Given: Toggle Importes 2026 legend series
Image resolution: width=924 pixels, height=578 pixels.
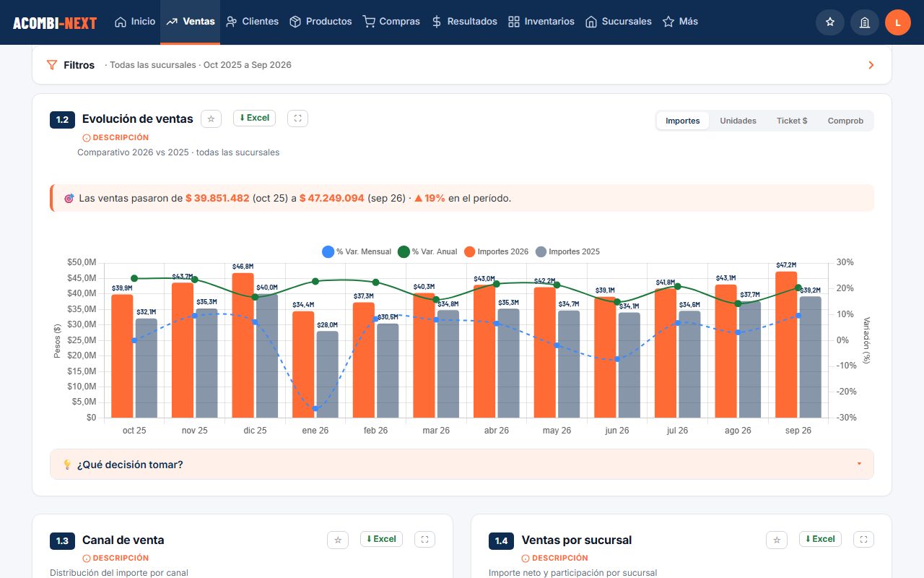Looking at the screenshot, I should tap(496, 251).
